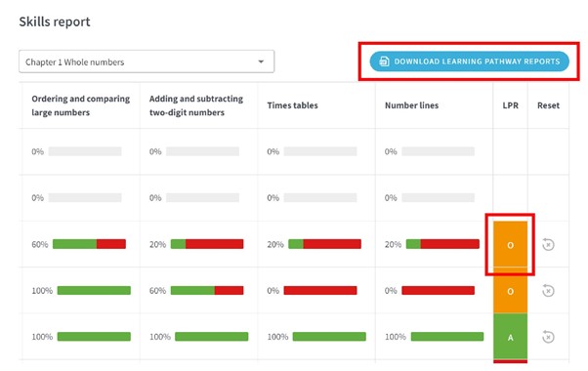Click Download Learning Pathway Reports button
This screenshot has width=588, height=371.
pyautogui.click(x=469, y=62)
